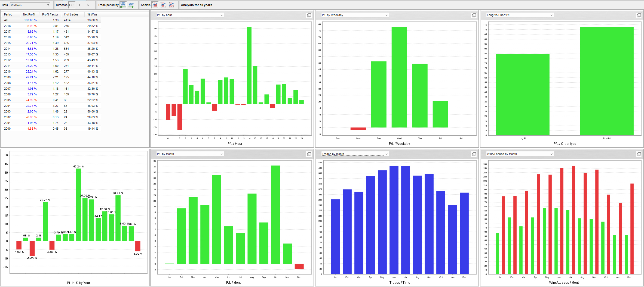Viewport: 644px width, 287px height.
Task: Click the Jun bar in Trades by month
Action: (x=394, y=220)
